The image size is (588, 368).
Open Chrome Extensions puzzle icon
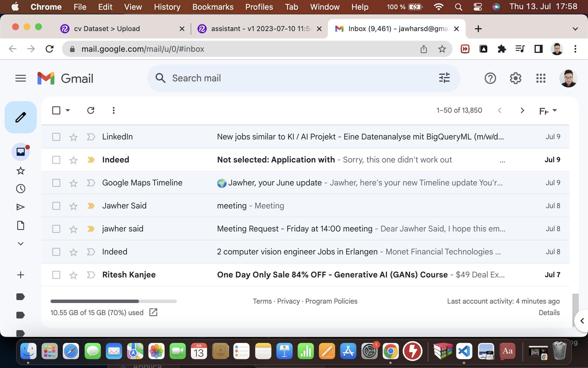point(502,49)
